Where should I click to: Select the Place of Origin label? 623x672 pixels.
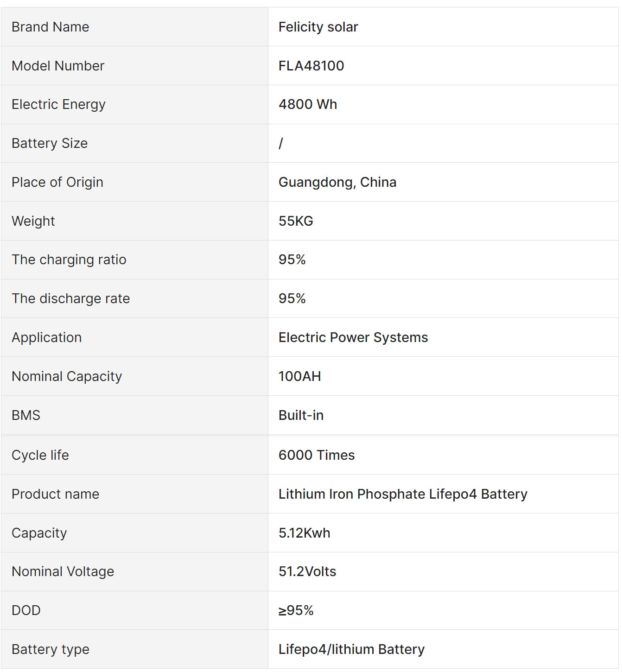[57, 183]
